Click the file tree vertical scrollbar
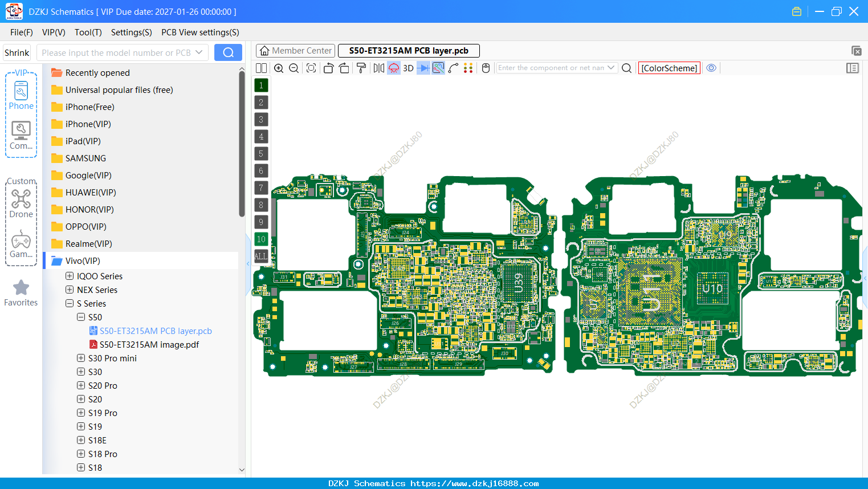Screen dimensions: 868x489 [x=242, y=144]
